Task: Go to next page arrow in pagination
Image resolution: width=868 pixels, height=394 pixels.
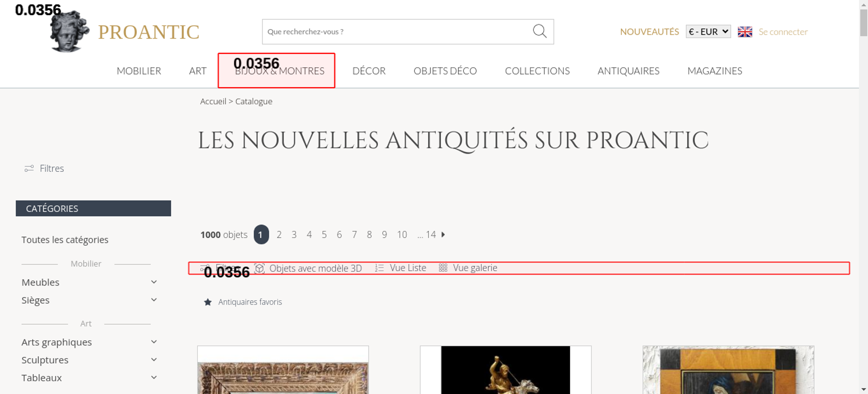Action: [x=443, y=235]
